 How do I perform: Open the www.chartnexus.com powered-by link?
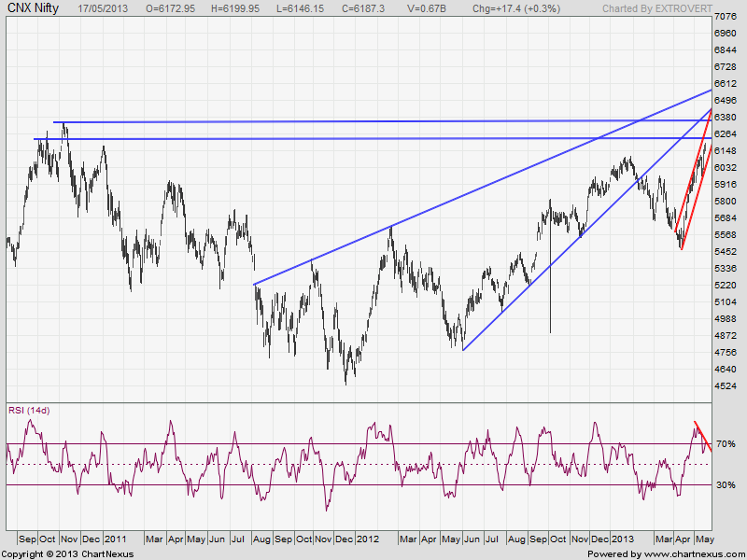pyautogui.click(x=665, y=554)
